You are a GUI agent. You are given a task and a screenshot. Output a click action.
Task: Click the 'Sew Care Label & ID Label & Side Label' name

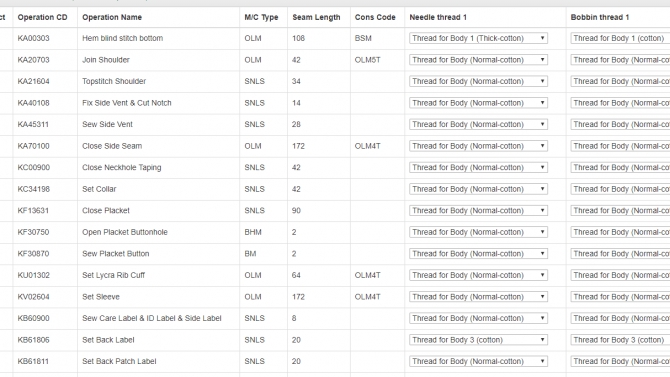[152, 318]
